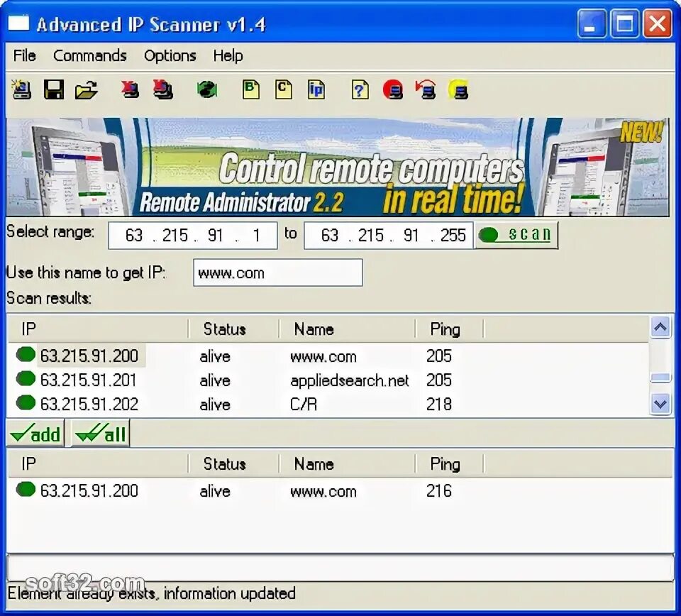Image resolution: width=681 pixels, height=616 pixels.
Task: Click the ping value 218
Action: click(x=438, y=404)
